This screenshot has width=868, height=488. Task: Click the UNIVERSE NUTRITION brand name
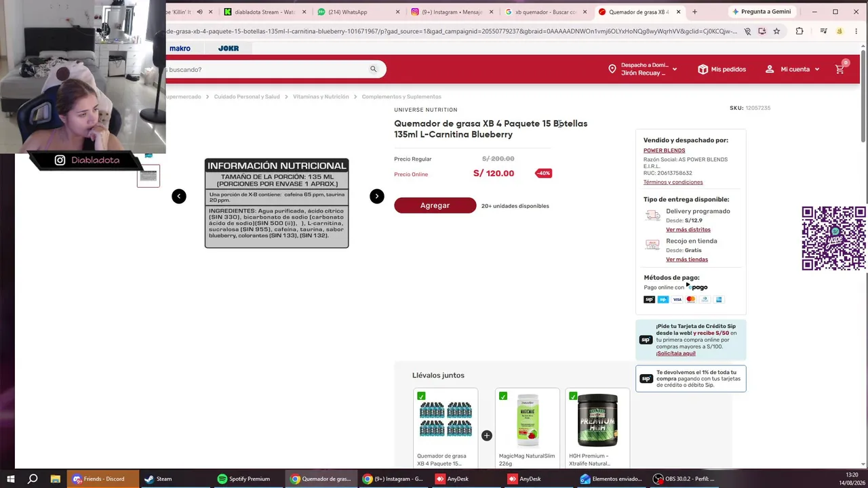(426, 110)
